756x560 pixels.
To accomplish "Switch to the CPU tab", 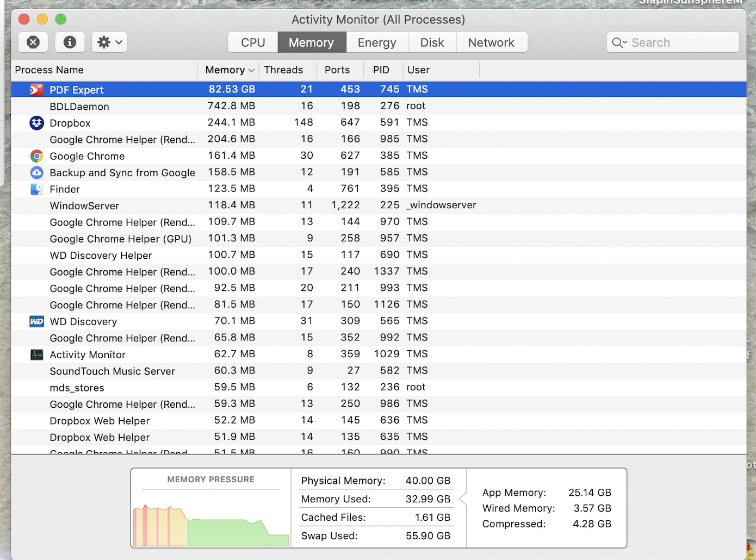I will (253, 42).
